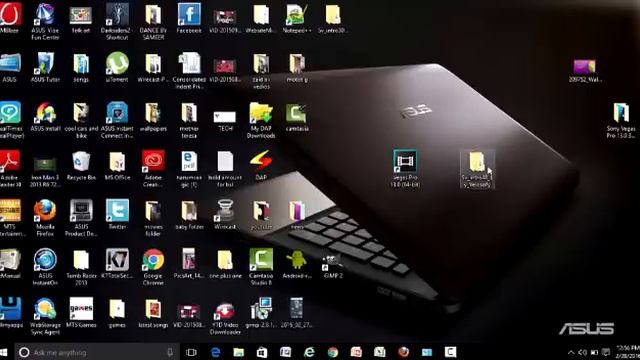Select the 209752_Wal... image file

coord(585,70)
